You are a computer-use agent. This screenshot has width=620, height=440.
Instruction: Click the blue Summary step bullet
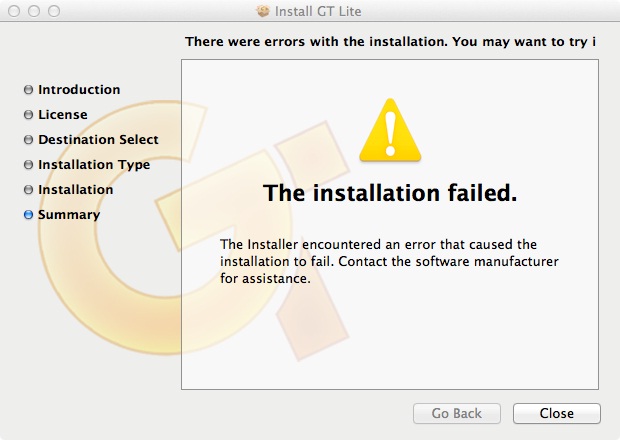coord(28,215)
